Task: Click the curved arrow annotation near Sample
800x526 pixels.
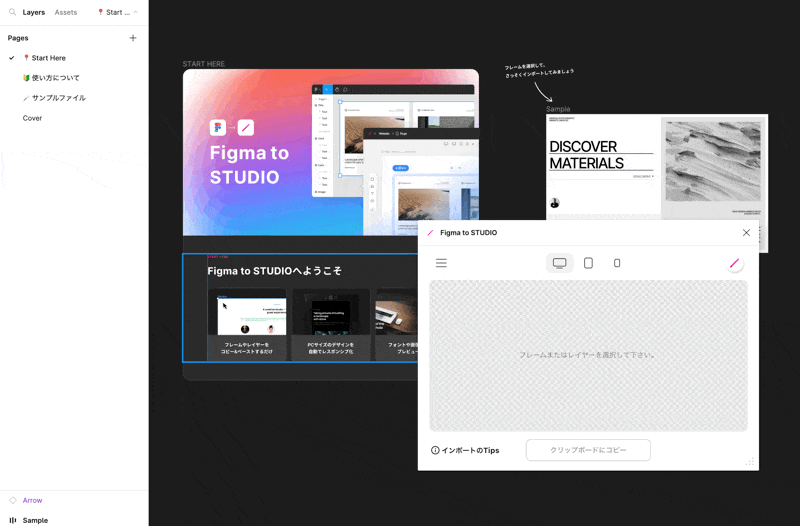Action: point(542,92)
